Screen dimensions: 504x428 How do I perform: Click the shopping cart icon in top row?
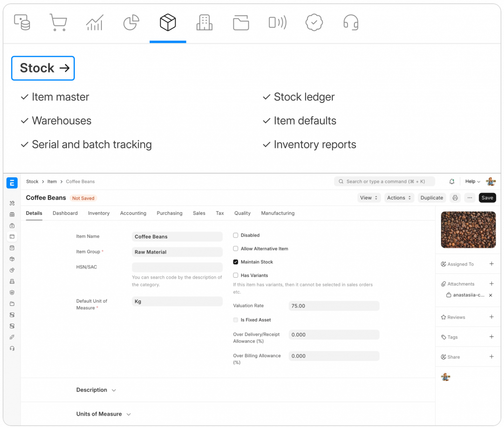[x=58, y=23]
